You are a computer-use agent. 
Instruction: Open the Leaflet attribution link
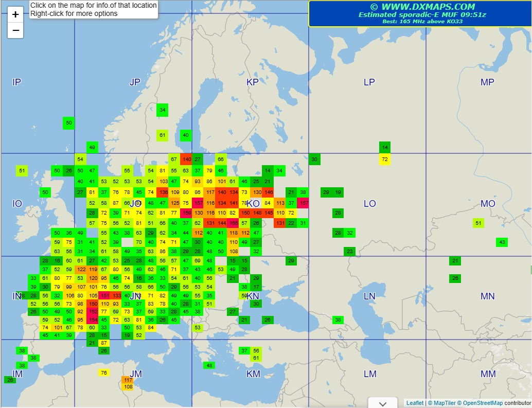[x=415, y=403]
